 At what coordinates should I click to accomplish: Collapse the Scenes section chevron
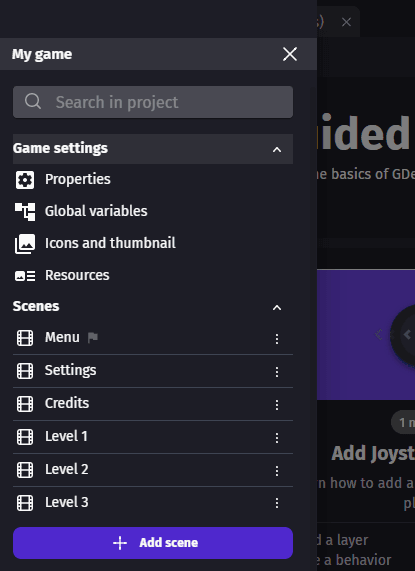click(x=277, y=308)
